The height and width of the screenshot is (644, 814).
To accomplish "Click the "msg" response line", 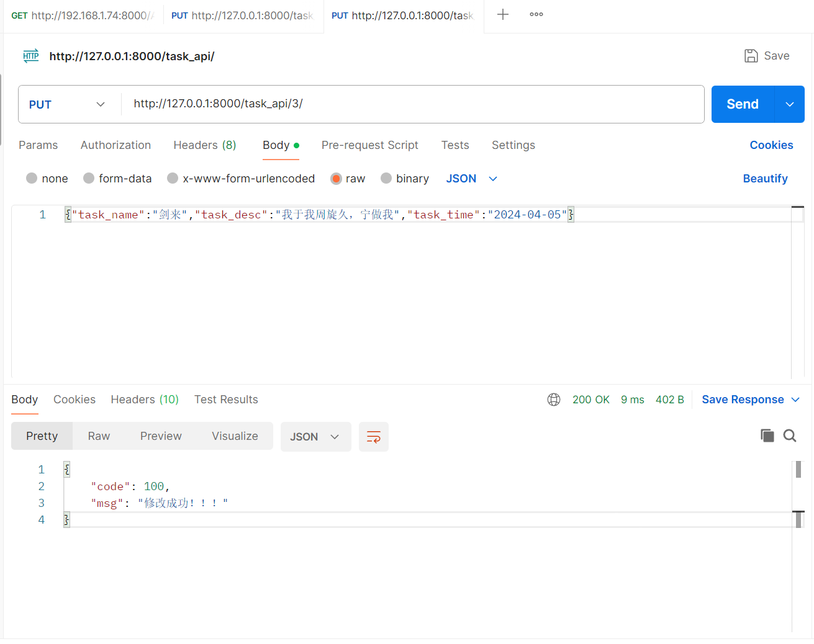I will [x=160, y=503].
